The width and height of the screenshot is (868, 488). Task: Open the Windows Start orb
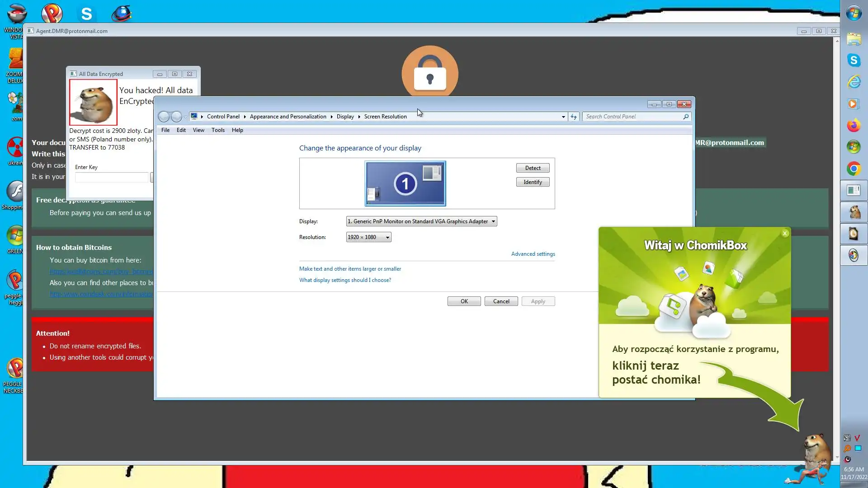coord(854,13)
